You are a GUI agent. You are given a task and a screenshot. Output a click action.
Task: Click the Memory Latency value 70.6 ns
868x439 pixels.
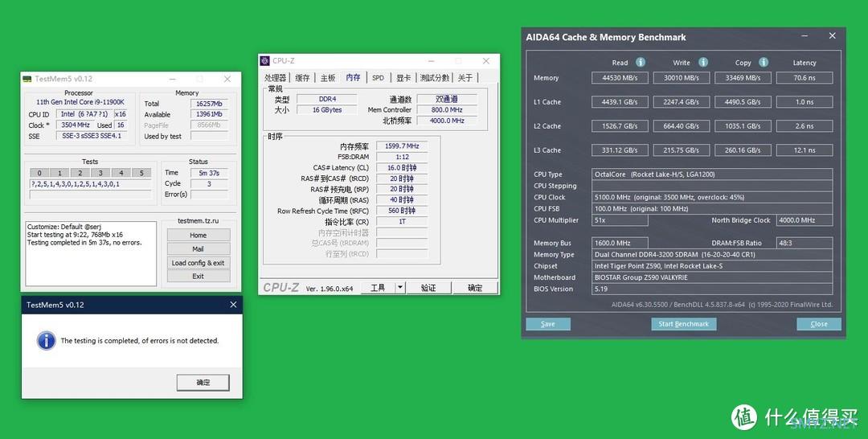805,78
